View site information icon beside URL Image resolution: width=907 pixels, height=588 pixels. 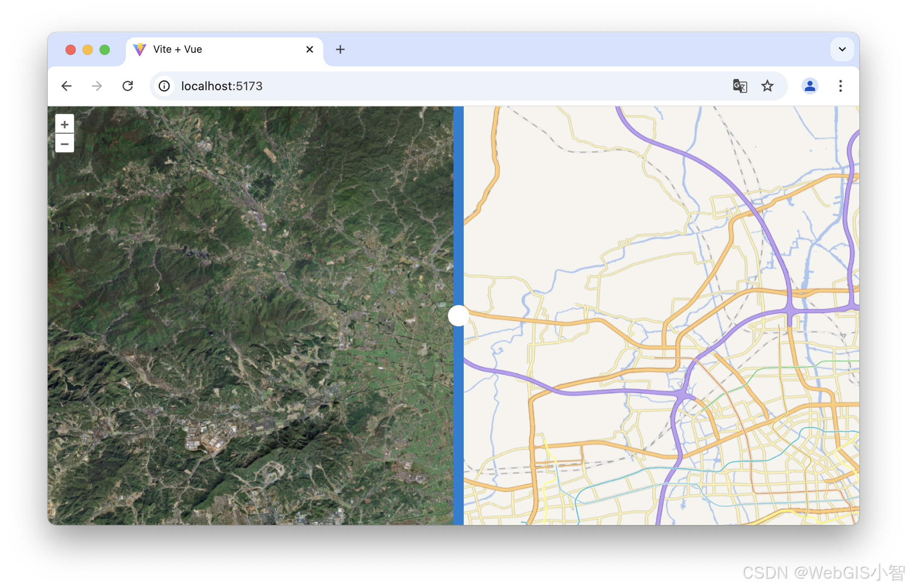164,86
